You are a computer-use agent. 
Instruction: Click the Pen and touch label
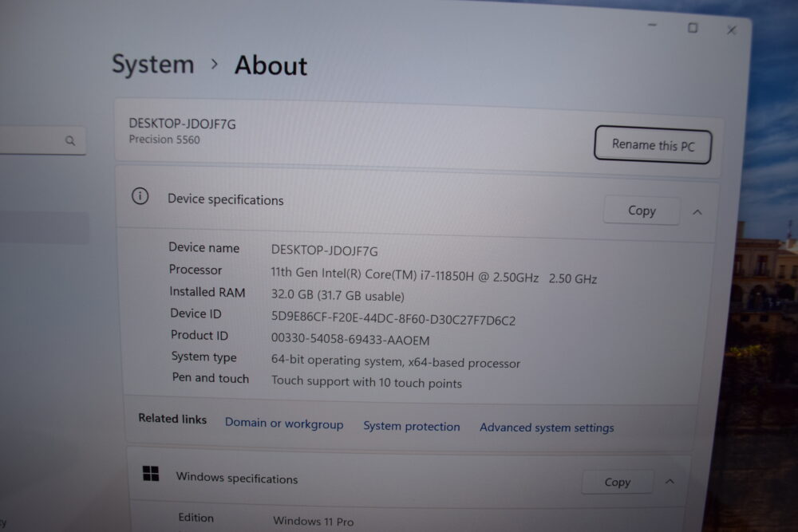(x=210, y=378)
